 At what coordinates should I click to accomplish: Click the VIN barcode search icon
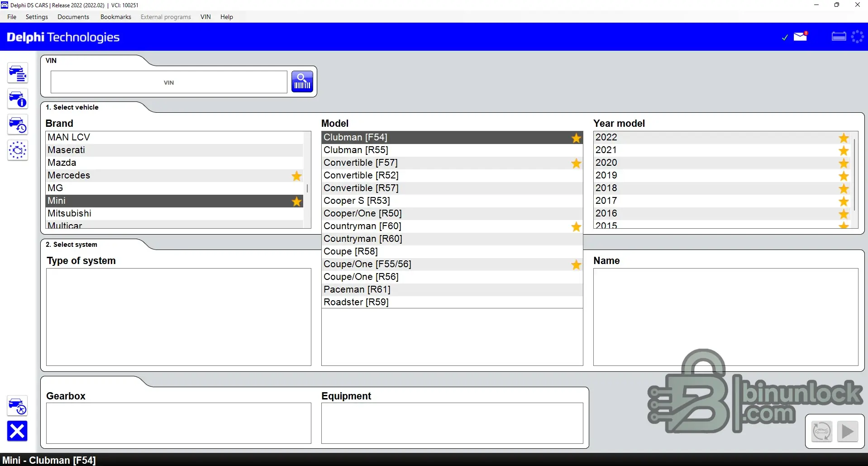[302, 82]
